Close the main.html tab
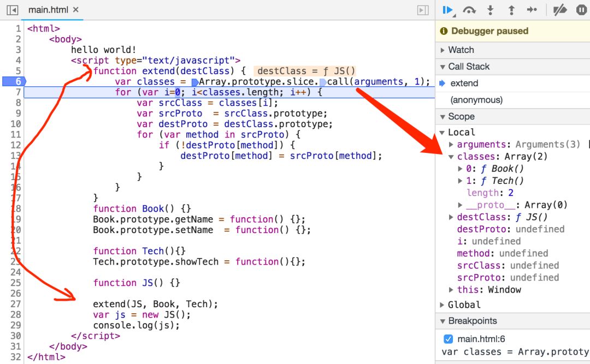The image size is (590, 364). coord(75,10)
